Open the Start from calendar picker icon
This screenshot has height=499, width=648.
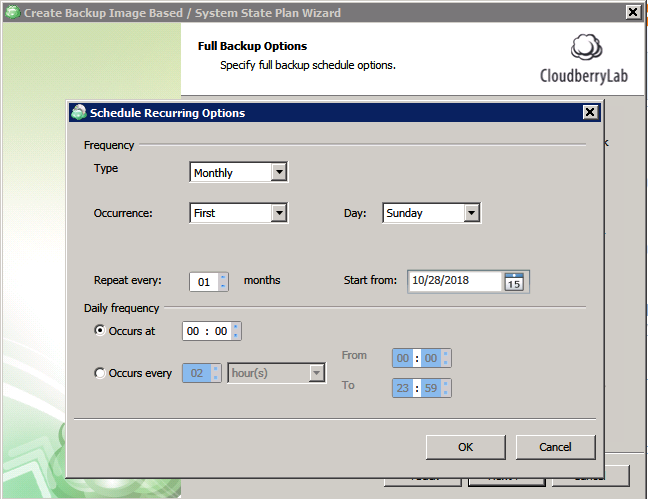tap(515, 282)
